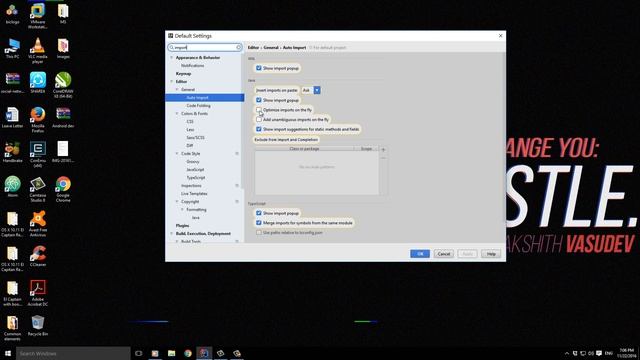Click the taskbar clock and date
The height and width of the screenshot is (360, 640).
(x=627, y=353)
